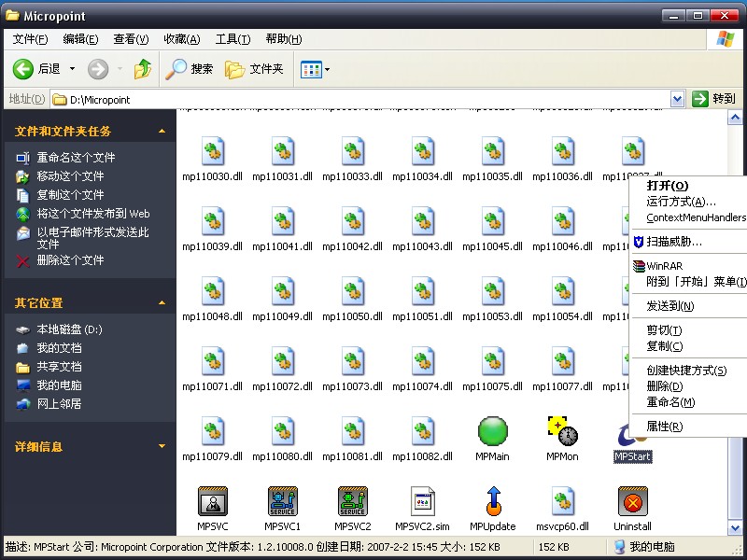Click the mp110073.dll file name
The width and height of the screenshot is (747, 560).
point(353,386)
